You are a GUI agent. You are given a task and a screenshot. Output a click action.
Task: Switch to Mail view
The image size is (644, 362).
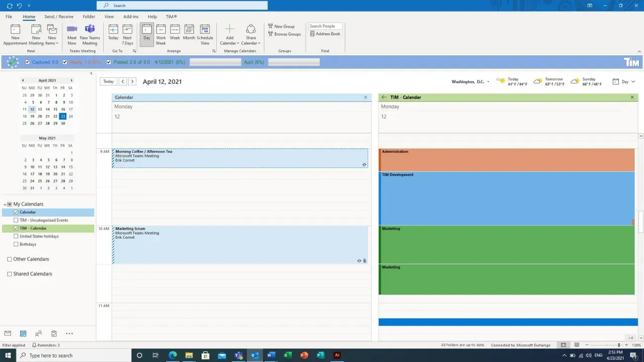point(8,333)
